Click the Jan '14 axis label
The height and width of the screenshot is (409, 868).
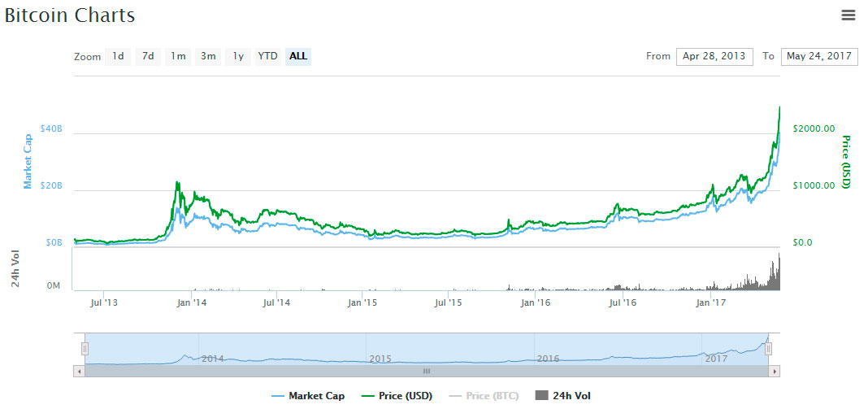pyautogui.click(x=192, y=303)
